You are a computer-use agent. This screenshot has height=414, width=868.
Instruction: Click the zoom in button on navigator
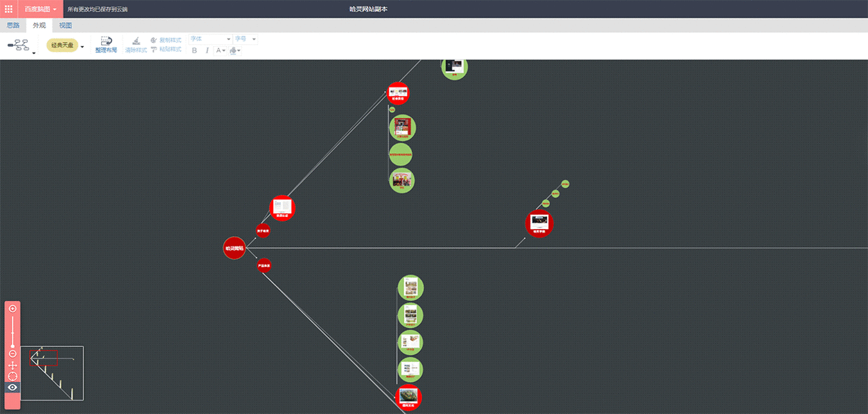(12, 309)
